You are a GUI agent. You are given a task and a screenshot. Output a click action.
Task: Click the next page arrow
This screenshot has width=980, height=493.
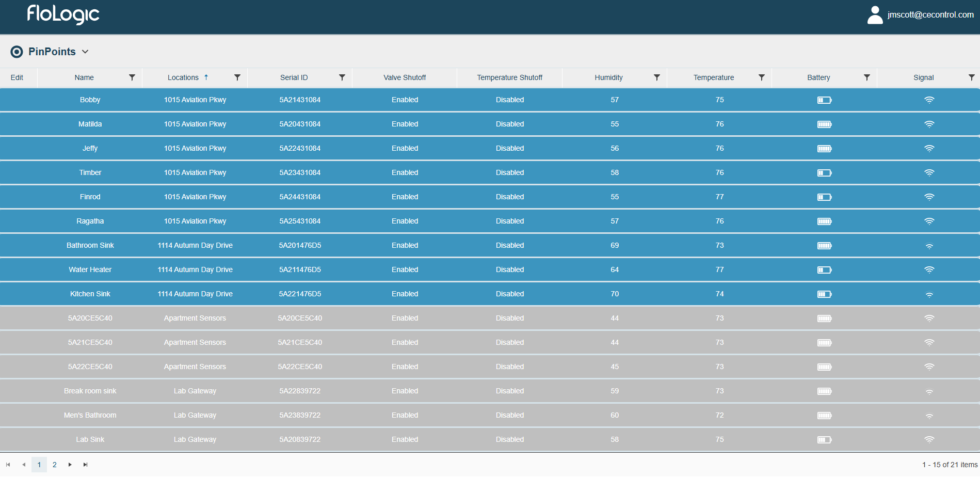(x=70, y=465)
